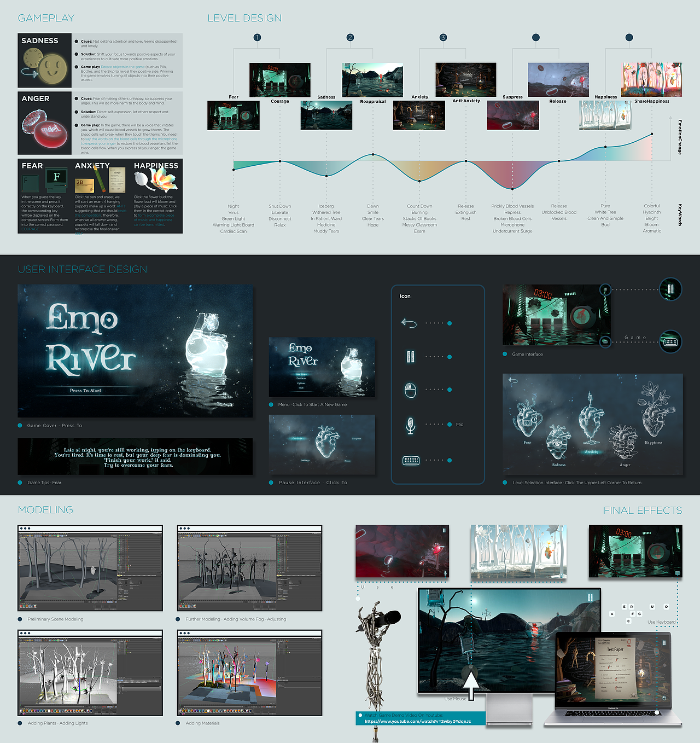The width and height of the screenshot is (700, 743).
Task: Click Options in the Emo River menu screen
Action: 301,384
